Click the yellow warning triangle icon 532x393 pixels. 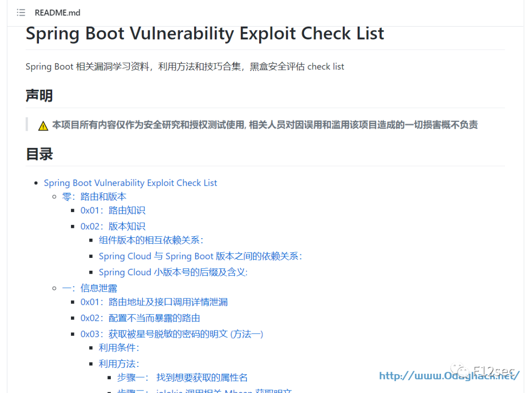pyautogui.click(x=43, y=126)
